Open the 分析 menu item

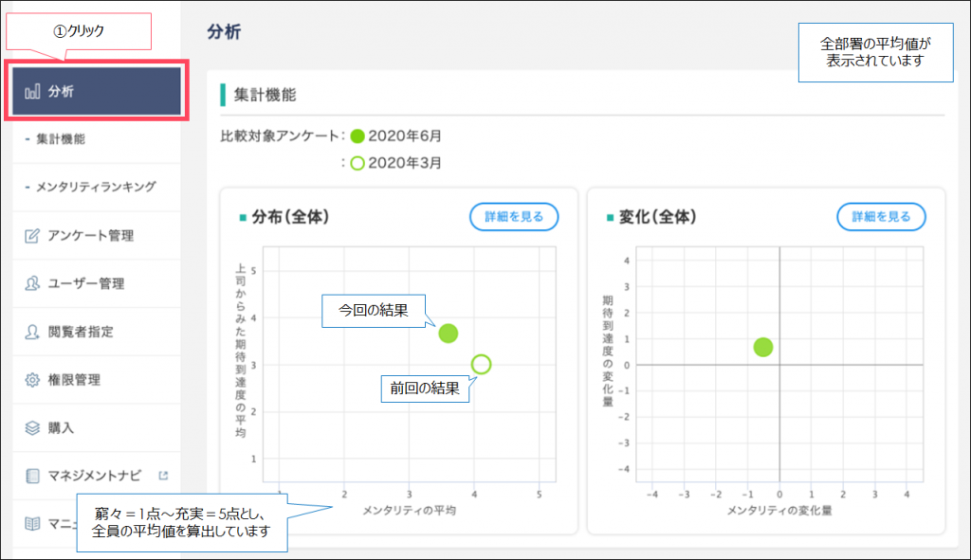tap(97, 91)
